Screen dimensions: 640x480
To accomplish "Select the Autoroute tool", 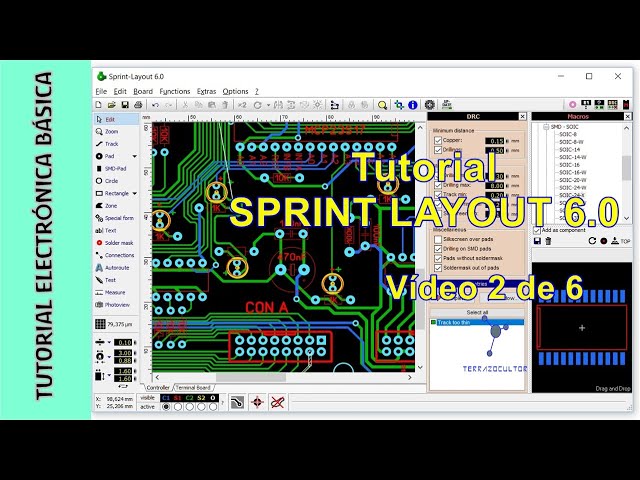I will pyautogui.click(x=116, y=268).
